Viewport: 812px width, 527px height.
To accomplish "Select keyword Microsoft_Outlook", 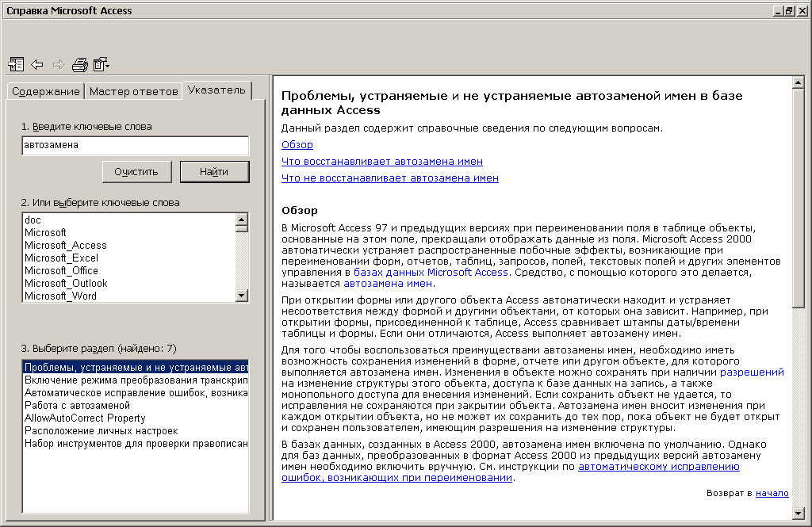I will pos(129,283).
